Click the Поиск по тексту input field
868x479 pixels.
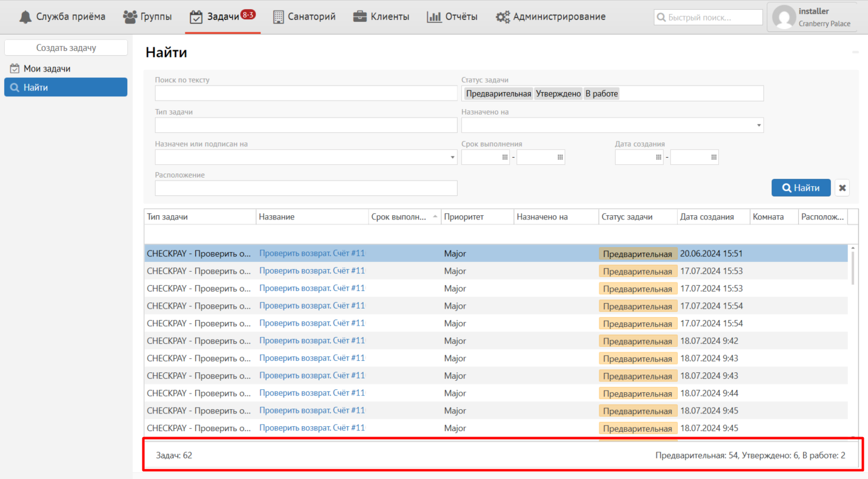305,93
